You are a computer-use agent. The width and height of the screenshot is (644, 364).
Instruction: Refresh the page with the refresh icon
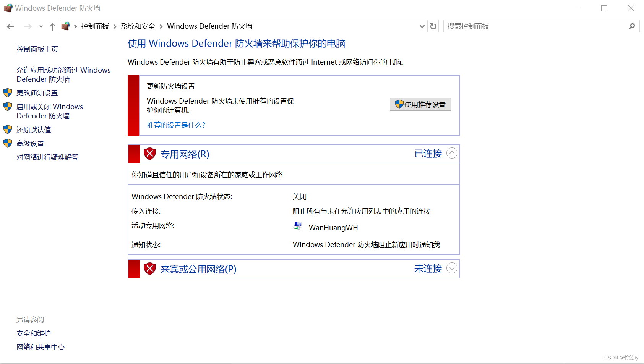tap(433, 26)
